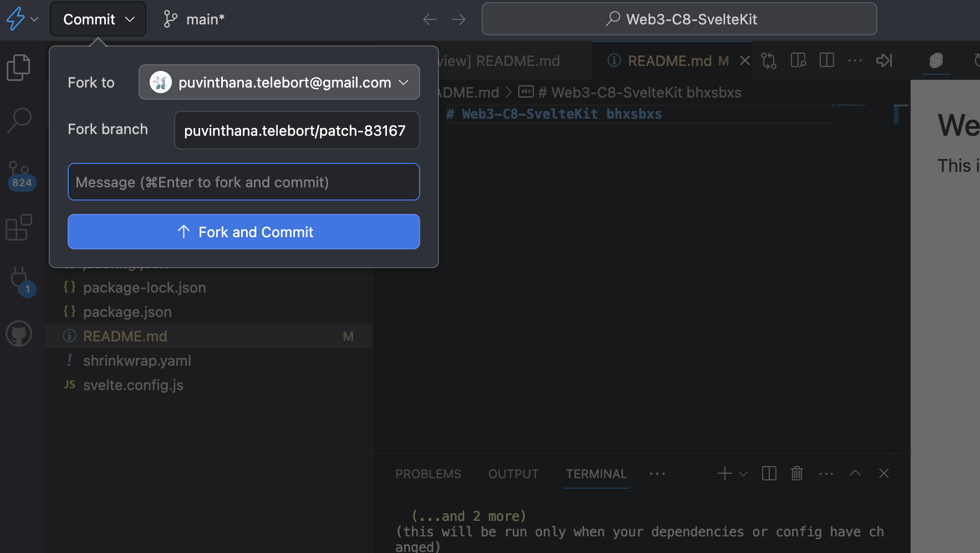Screen dimensions: 980x553
Task: Expand the new terminal launch profile chevron
Action: (x=743, y=474)
